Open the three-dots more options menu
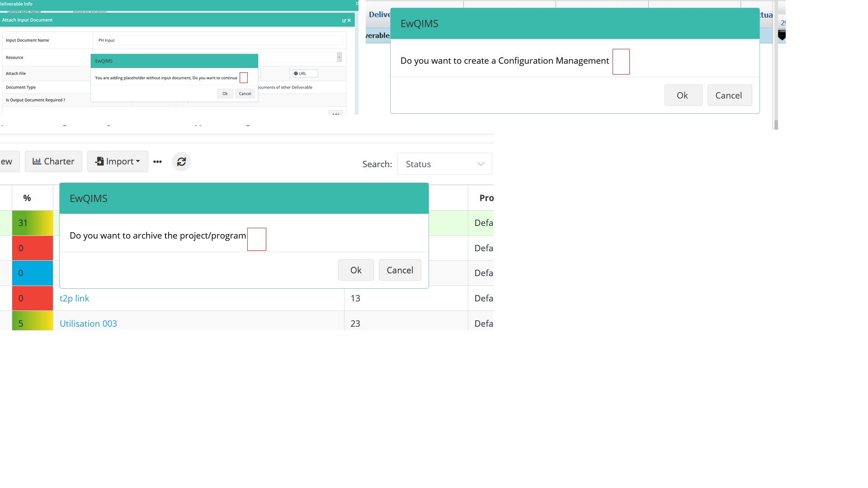 157,162
